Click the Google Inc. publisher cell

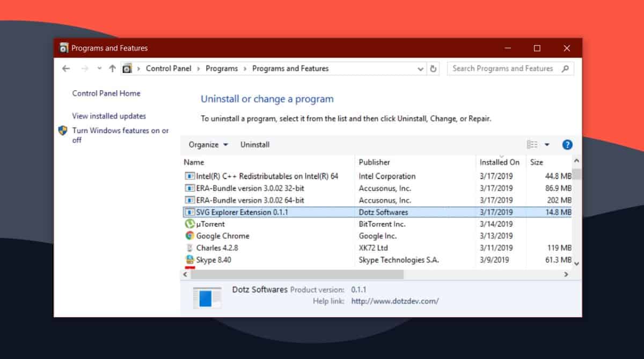[378, 236]
